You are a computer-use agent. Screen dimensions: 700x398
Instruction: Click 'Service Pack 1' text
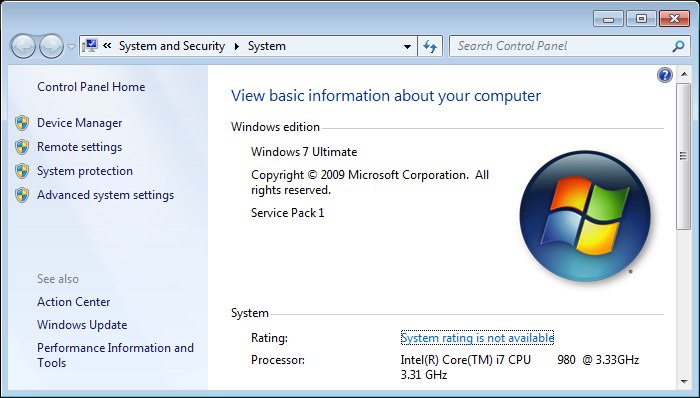(x=288, y=213)
